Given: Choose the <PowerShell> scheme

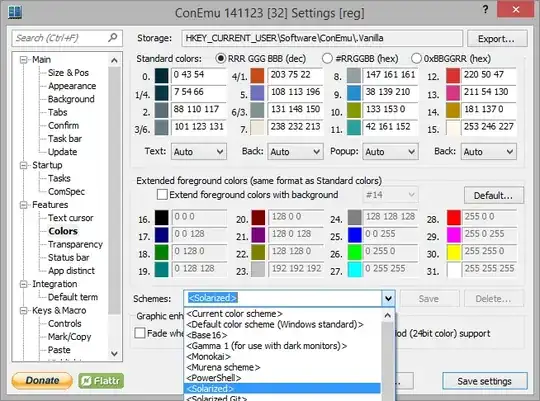Looking at the screenshot, I should click(x=283, y=378).
